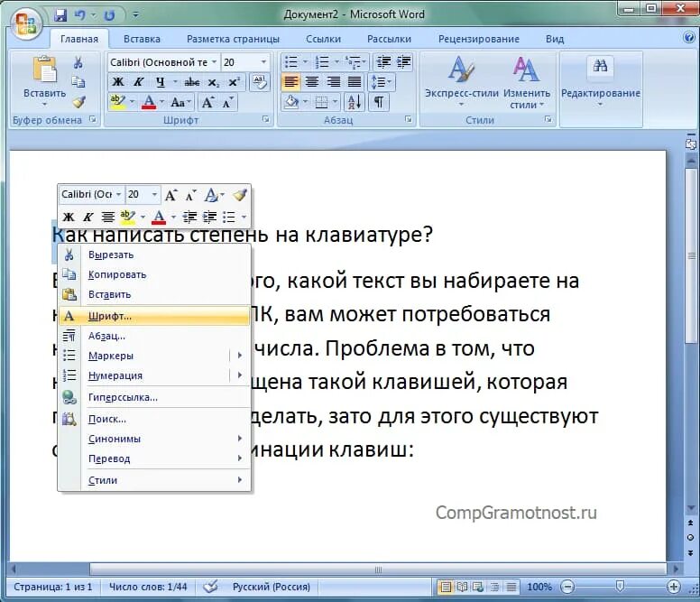Decrease indent in ribbon paragraph group
This screenshot has height=602, width=700.
coord(383,61)
